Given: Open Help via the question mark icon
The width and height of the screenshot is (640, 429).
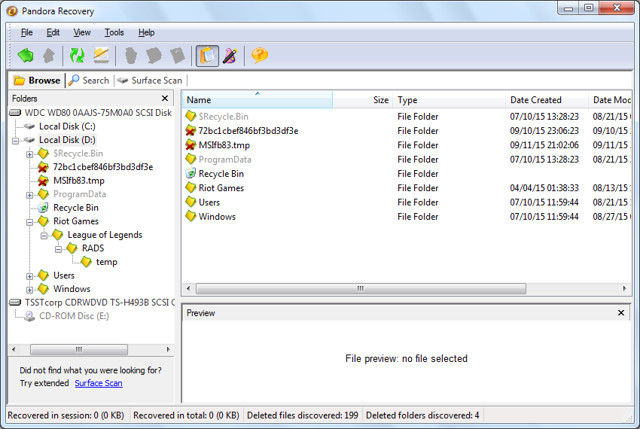Looking at the screenshot, I should click(259, 55).
